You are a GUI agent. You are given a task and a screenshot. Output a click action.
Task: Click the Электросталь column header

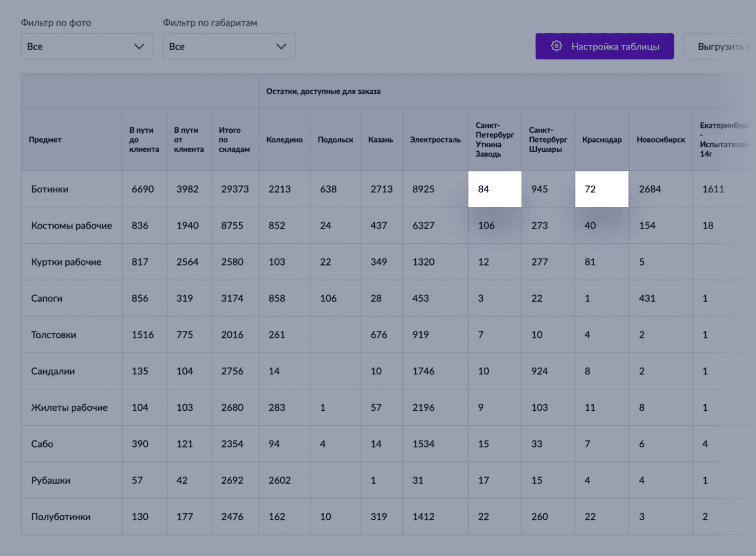pyautogui.click(x=435, y=140)
